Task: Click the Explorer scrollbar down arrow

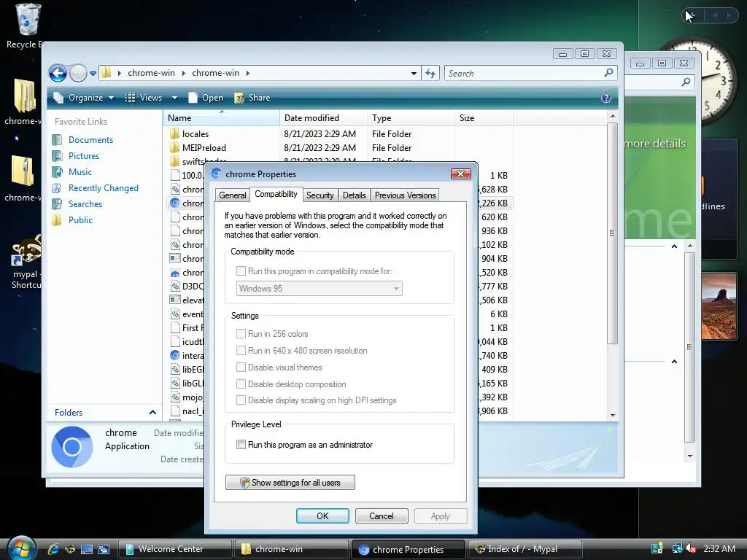Action: coord(613,415)
